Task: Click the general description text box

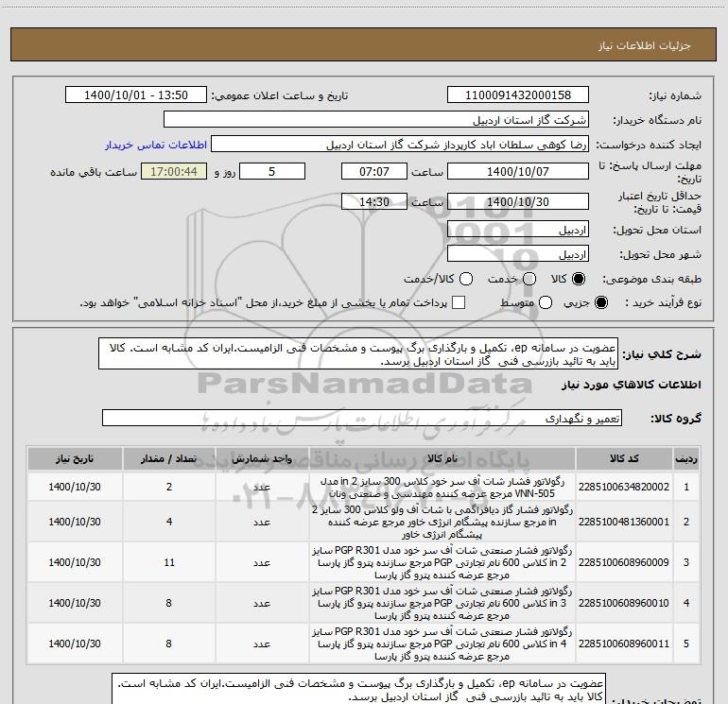Action: click(358, 354)
